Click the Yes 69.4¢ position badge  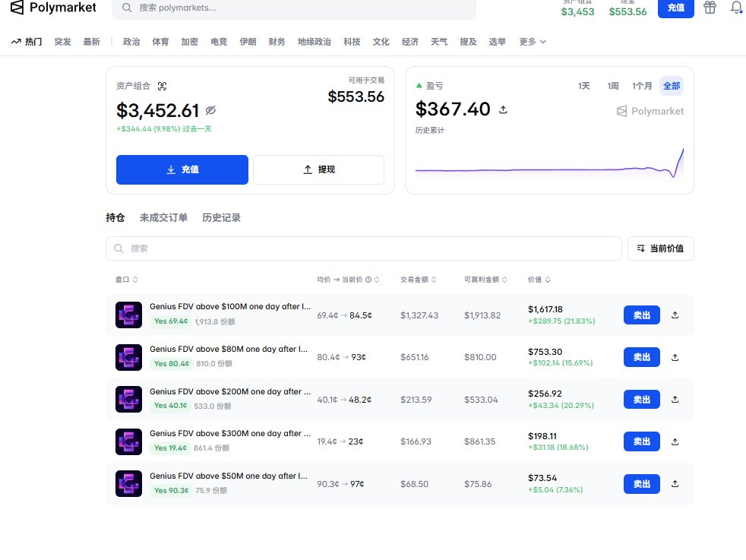tap(171, 321)
